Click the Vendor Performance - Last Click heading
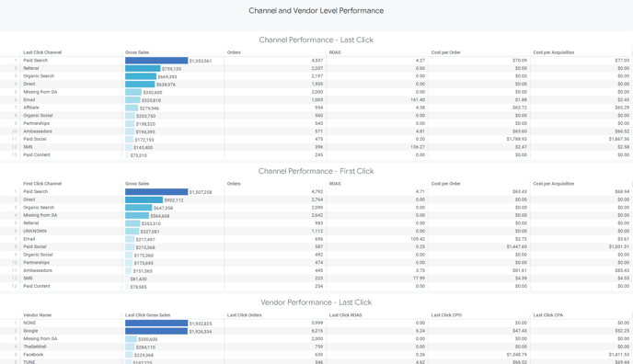Image resolution: width=633 pixels, height=364 pixels. pos(316,302)
